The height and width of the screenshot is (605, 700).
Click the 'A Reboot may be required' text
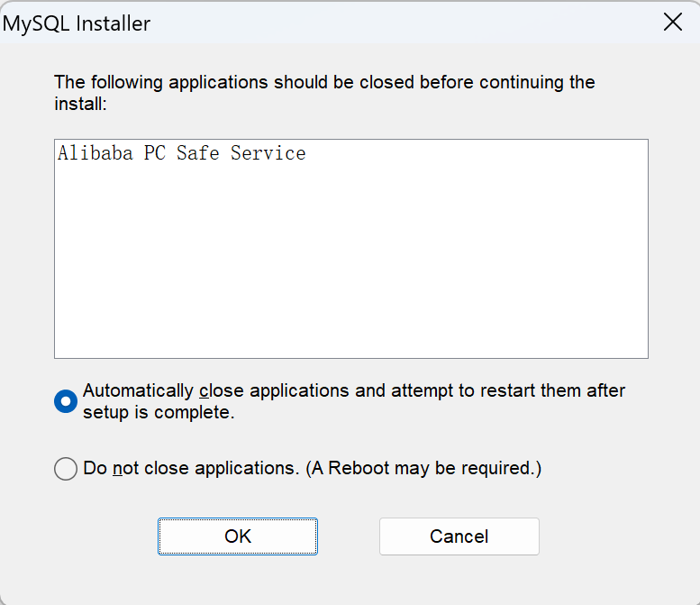point(423,469)
